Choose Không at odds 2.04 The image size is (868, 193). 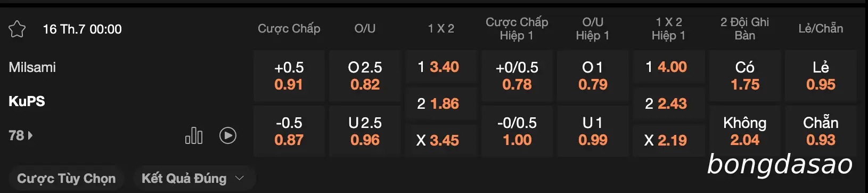pos(745,131)
